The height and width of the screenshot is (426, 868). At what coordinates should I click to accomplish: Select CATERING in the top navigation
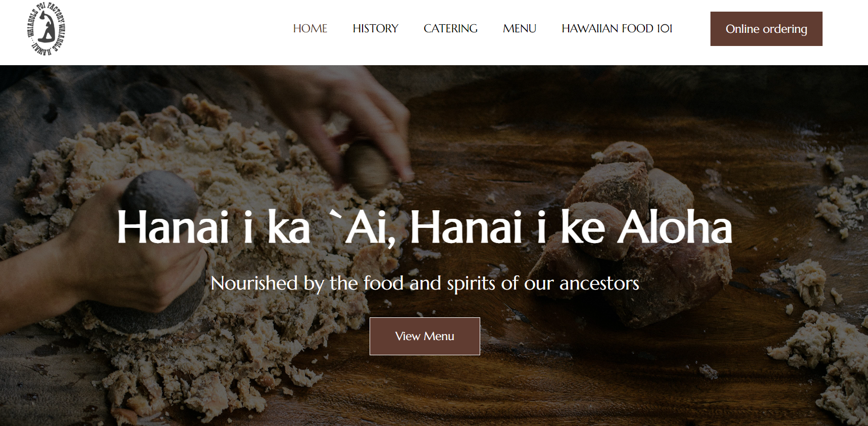450,29
